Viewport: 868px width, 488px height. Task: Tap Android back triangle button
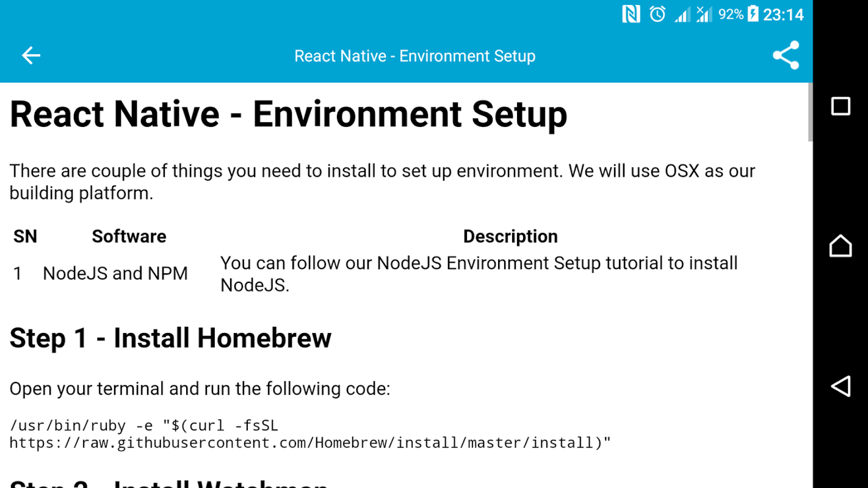click(841, 386)
